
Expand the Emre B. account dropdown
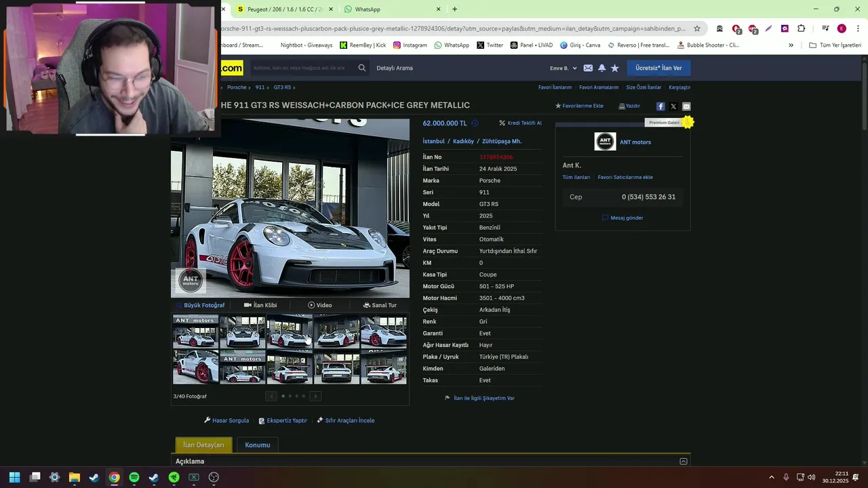point(563,68)
